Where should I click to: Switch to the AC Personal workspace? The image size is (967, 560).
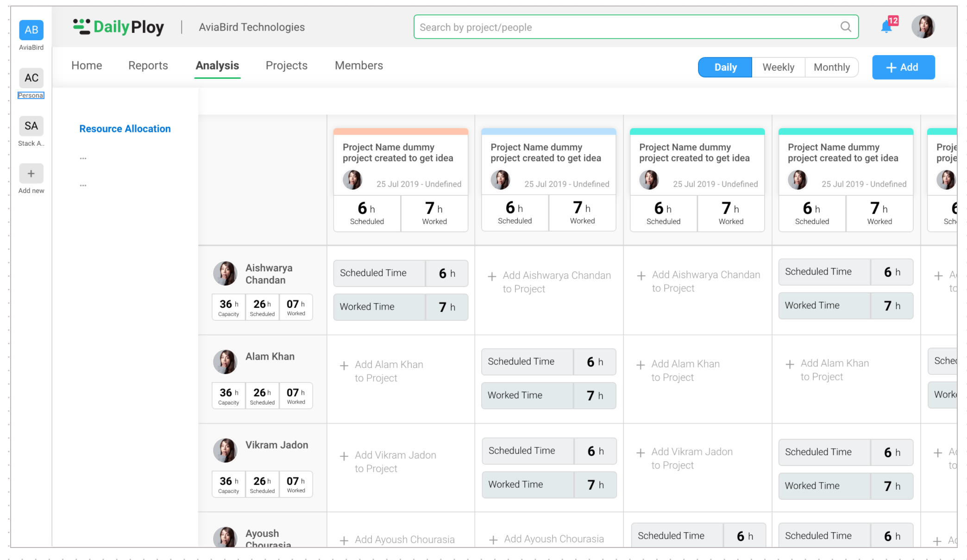click(31, 78)
